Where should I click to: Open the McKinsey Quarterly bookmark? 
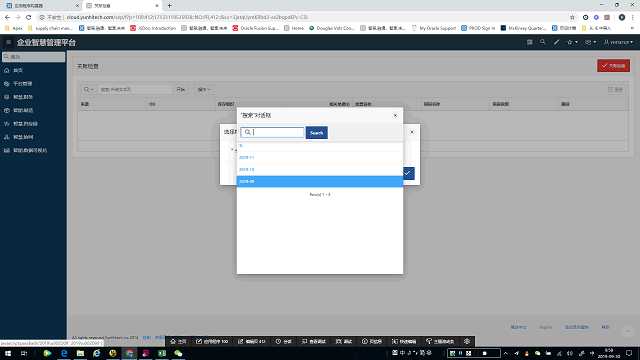[523, 28]
